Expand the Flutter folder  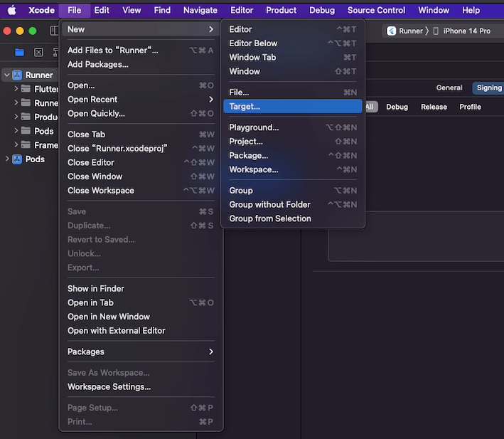(16, 89)
